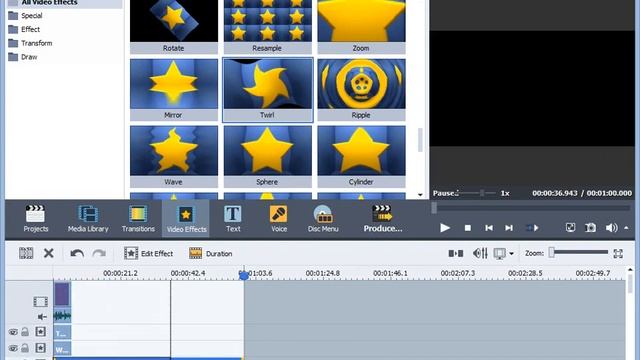
Task: Toggle eye visibility of T track
Action: (x=13, y=332)
